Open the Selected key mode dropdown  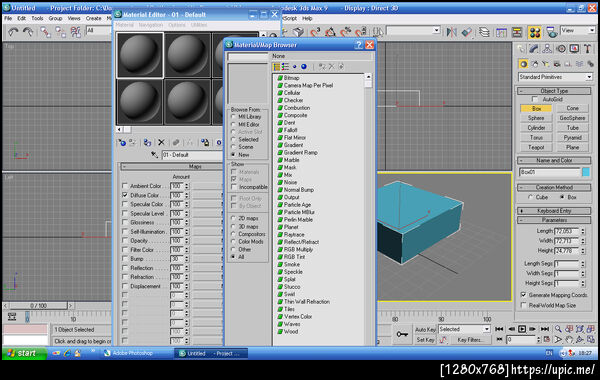pos(464,329)
